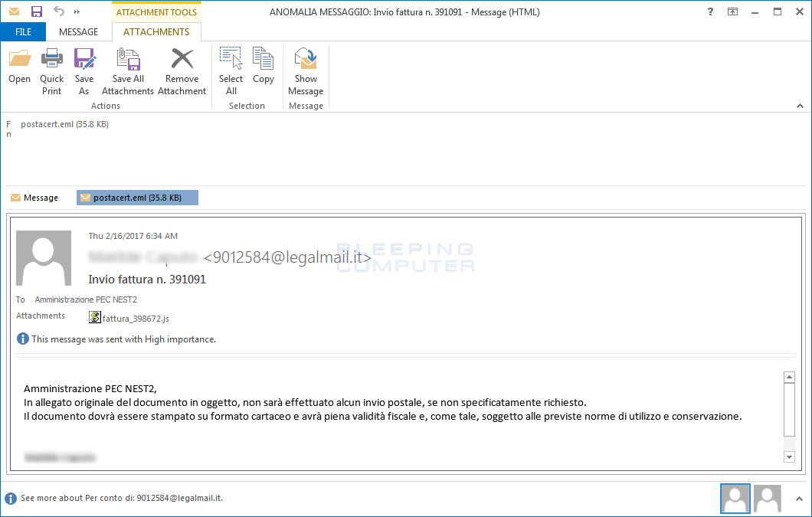Select first contact photo in people pane

735,499
